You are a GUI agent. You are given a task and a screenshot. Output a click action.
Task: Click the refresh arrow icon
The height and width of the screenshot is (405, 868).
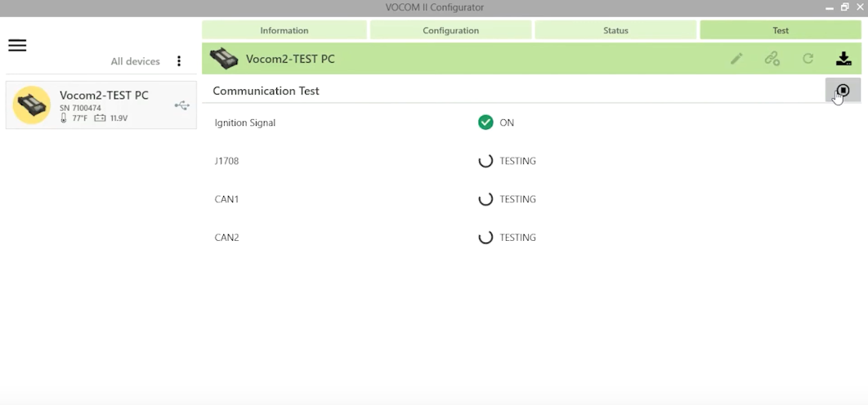808,59
